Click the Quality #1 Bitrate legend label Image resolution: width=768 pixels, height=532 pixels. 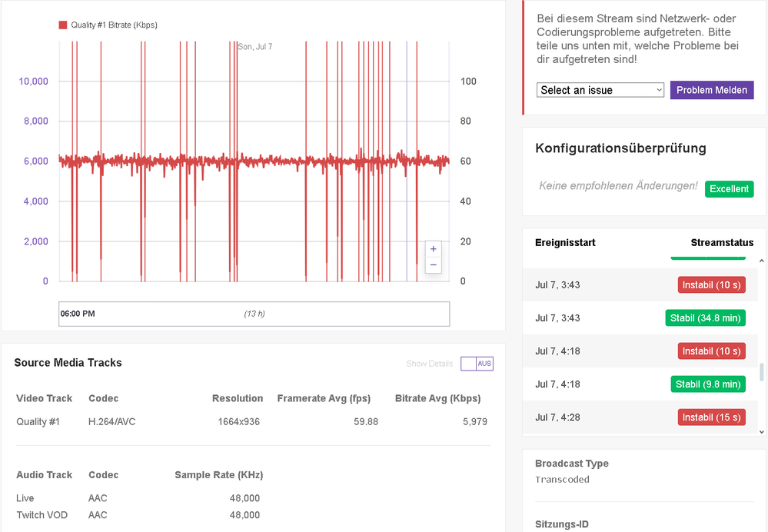114,25
